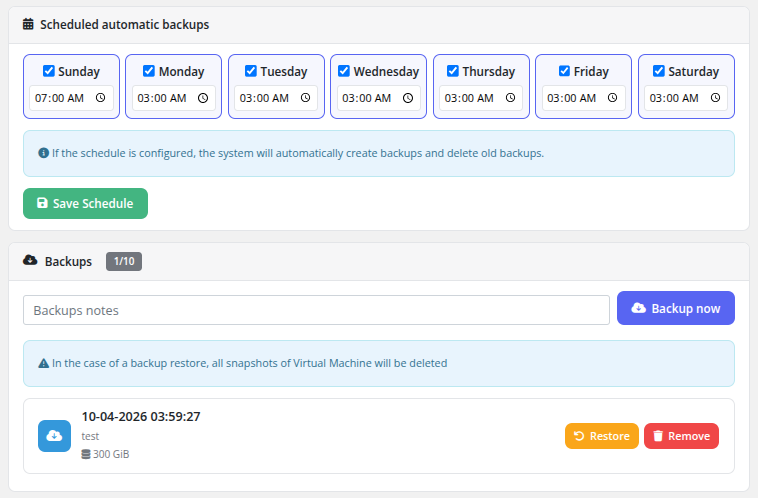Click the info icon in schedule notice
758x498 pixels.
44,153
